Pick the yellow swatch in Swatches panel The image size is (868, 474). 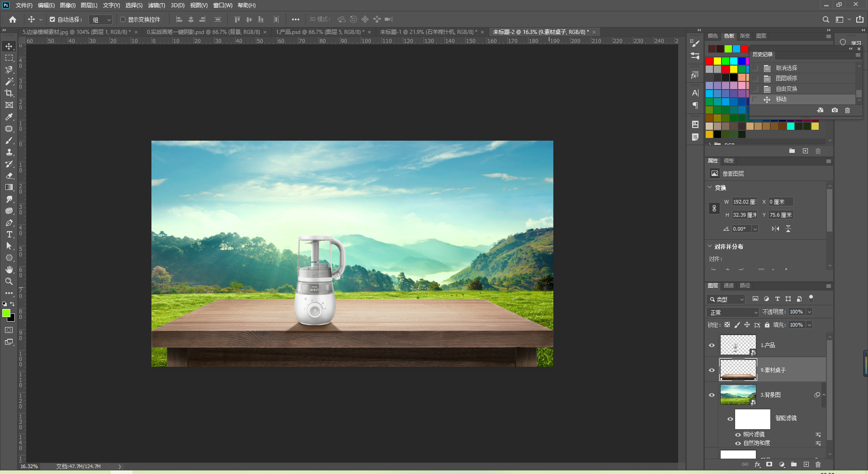point(718,61)
